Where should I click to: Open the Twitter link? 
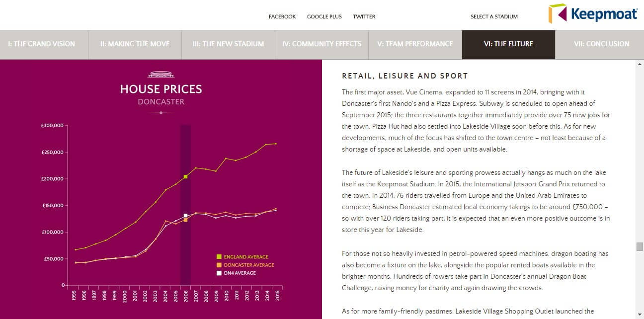tap(364, 16)
